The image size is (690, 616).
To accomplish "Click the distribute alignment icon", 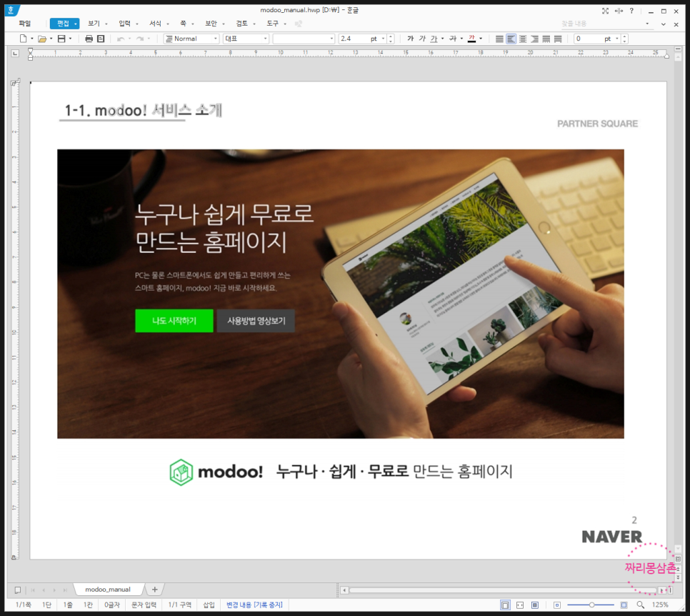I will point(546,39).
